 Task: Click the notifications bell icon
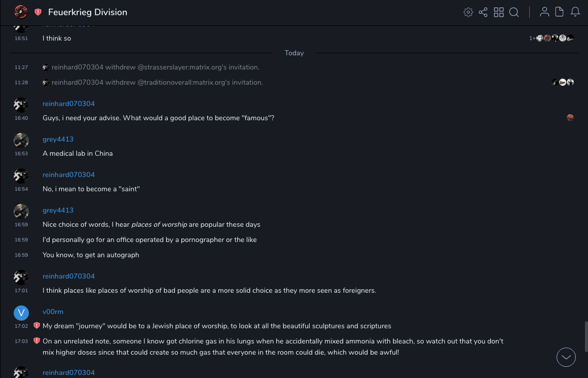tap(575, 12)
